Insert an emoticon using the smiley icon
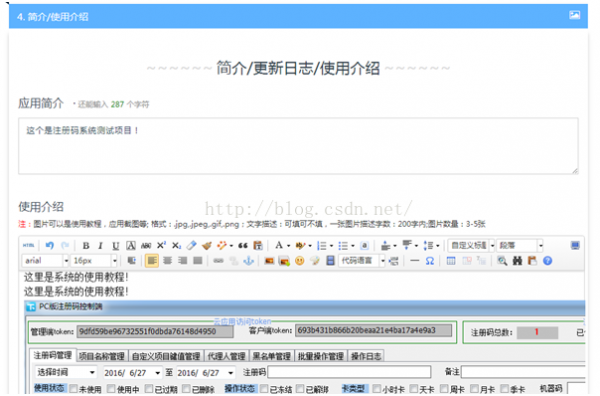The height and width of the screenshot is (396, 600). pos(300,261)
